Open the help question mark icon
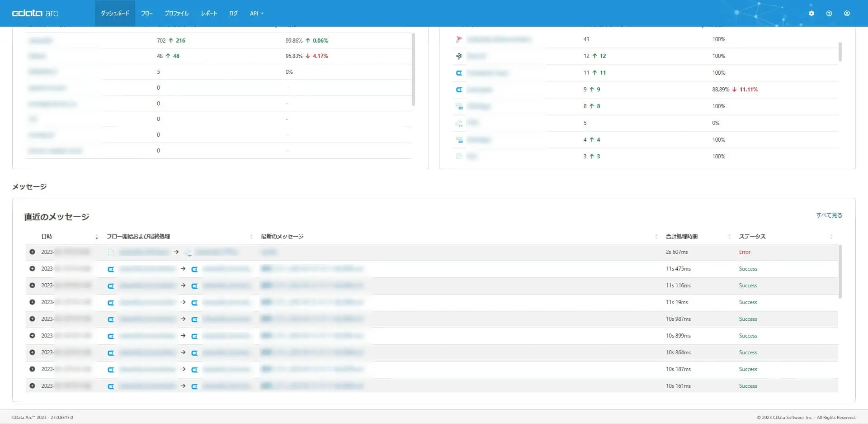Viewport: 868px width, 424px height. 829,14
